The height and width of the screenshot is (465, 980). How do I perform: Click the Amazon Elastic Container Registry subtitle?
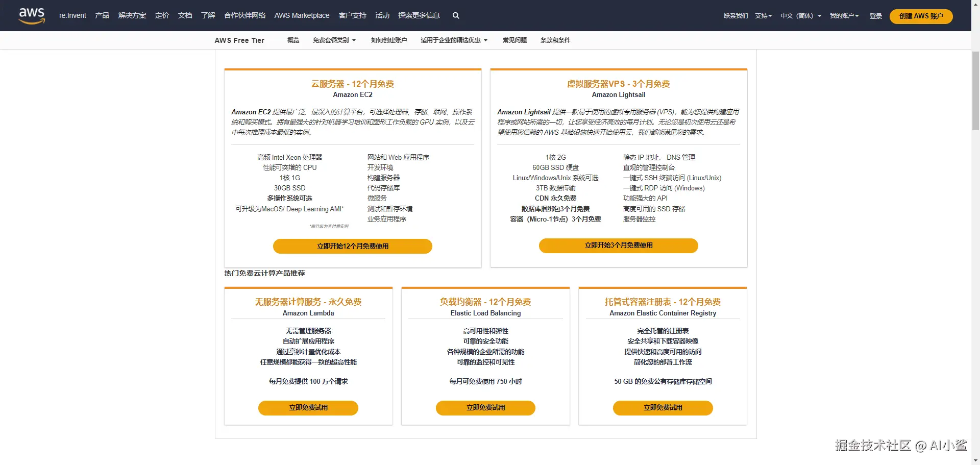[x=663, y=313]
